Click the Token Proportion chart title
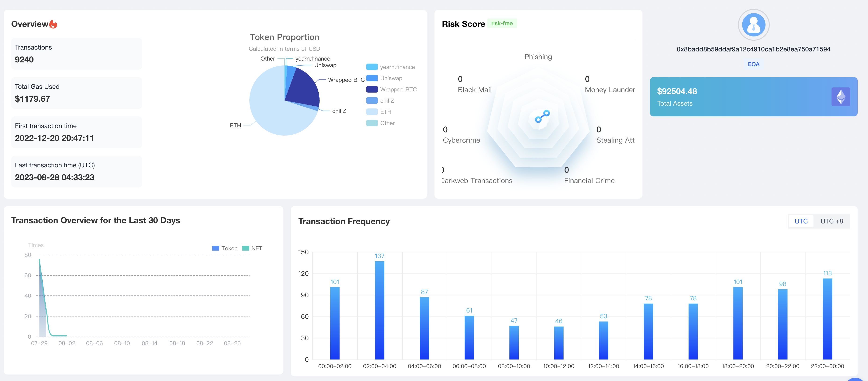The width and height of the screenshot is (868, 381). [284, 37]
